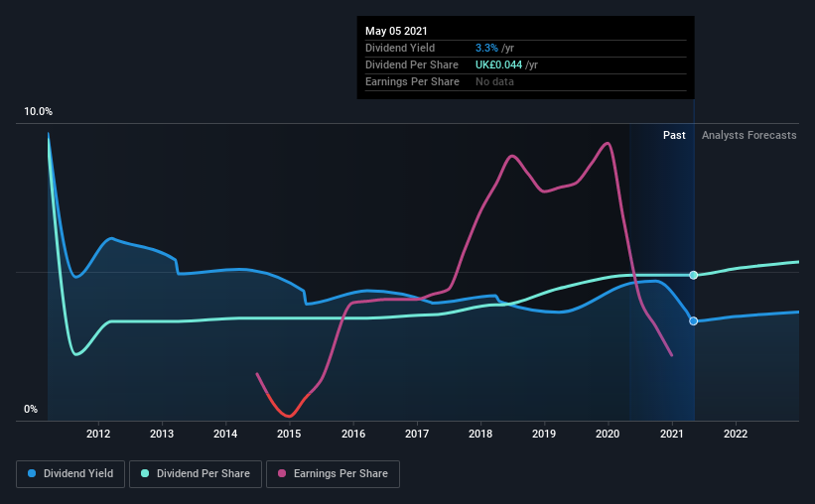Click the 2015 x-axis label
Screen dimensions: 815x504
click(x=289, y=434)
